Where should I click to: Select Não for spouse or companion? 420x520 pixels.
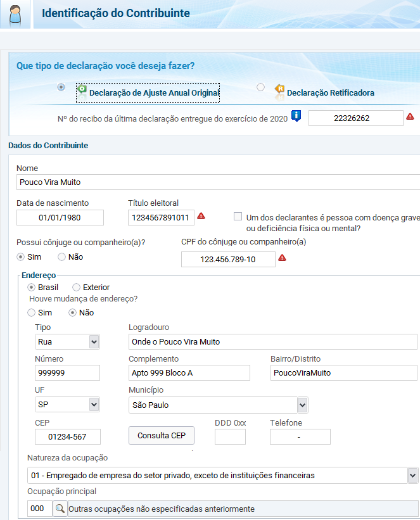pos(62,257)
